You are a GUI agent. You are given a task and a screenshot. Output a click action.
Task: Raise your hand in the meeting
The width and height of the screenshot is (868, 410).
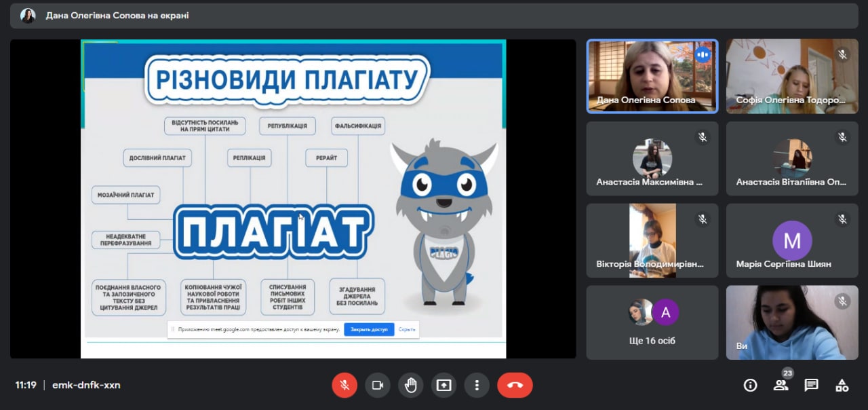pos(410,385)
